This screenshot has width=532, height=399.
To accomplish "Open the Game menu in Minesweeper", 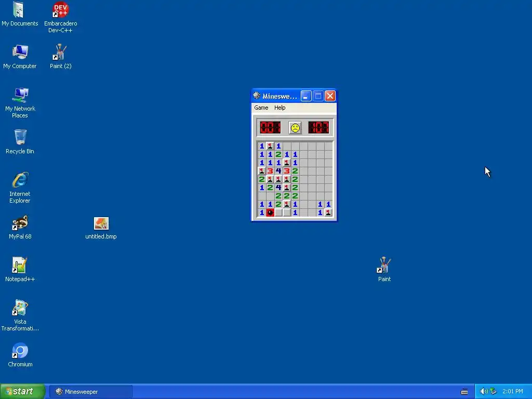I will point(261,108).
